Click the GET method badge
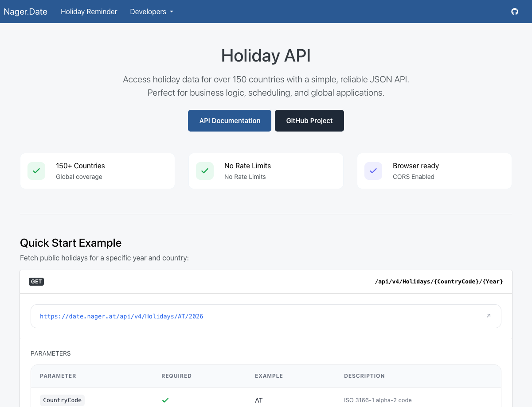 click(x=36, y=282)
